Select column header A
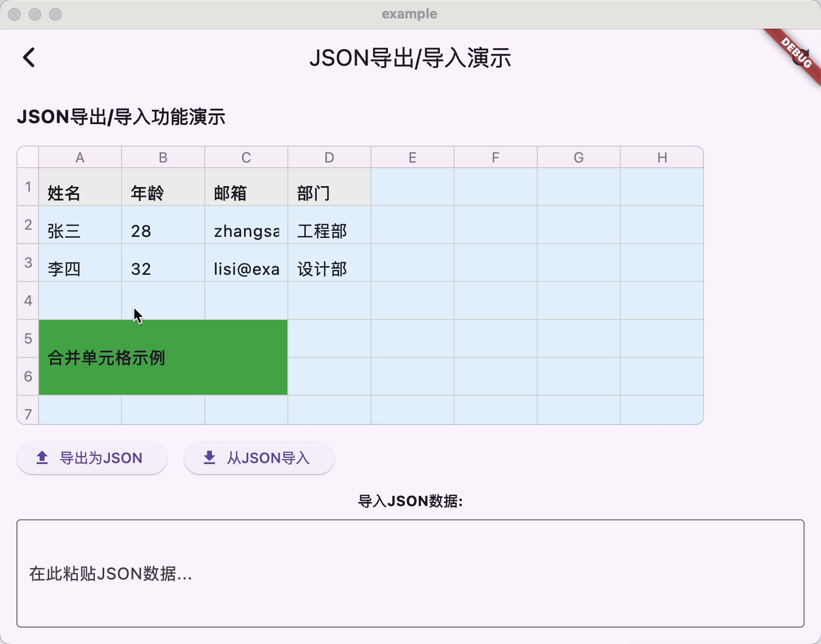This screenshot has height=644, width=821. (x=80, y=157)
